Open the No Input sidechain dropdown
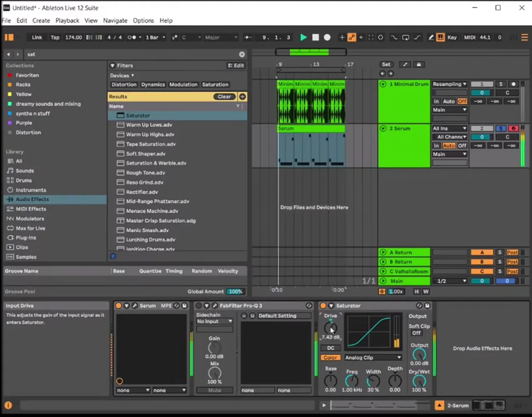The height and width of the screenshot is (417, 532). click(x=214, y=321)
